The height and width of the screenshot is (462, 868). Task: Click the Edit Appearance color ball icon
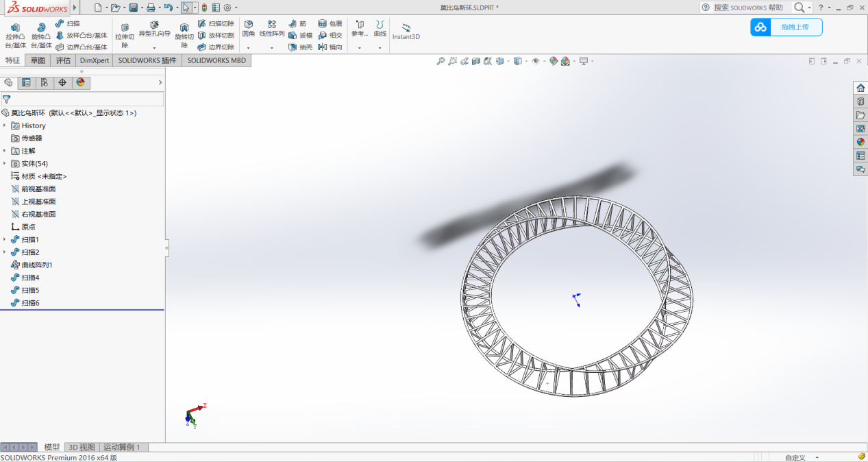[x=553, y=61]
